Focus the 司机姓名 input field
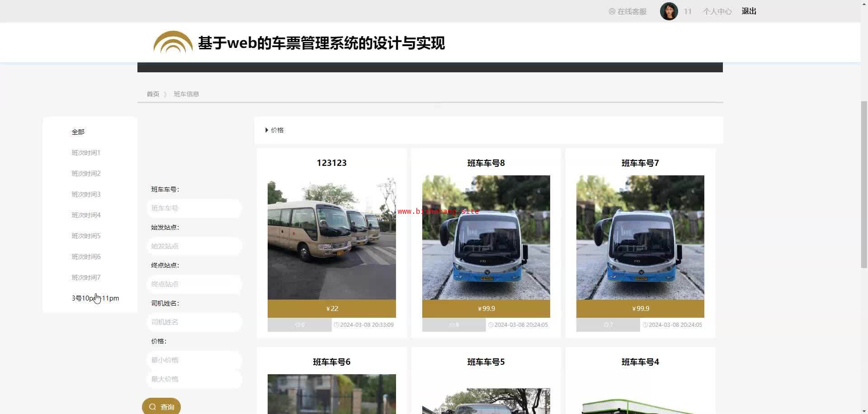This screenshot has width=868, height=414. point(194,322)
